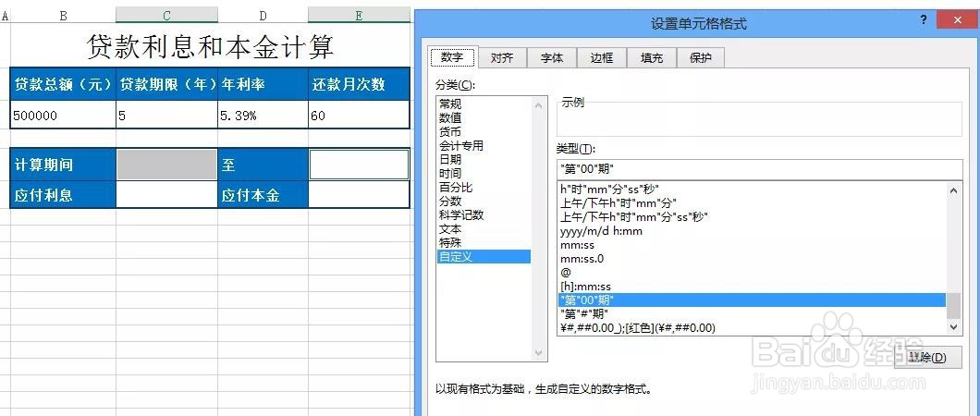Click the 删除(D) button
The width and height of the screenshot is (980, 416).
pyautogui.click(x=927, y=358)
